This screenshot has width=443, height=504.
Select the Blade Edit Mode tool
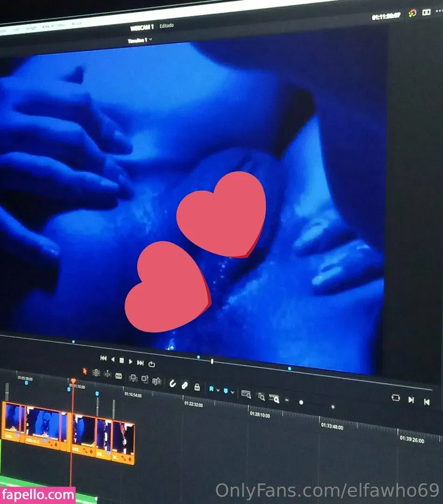pyautogui.click(x=119, y=376)
